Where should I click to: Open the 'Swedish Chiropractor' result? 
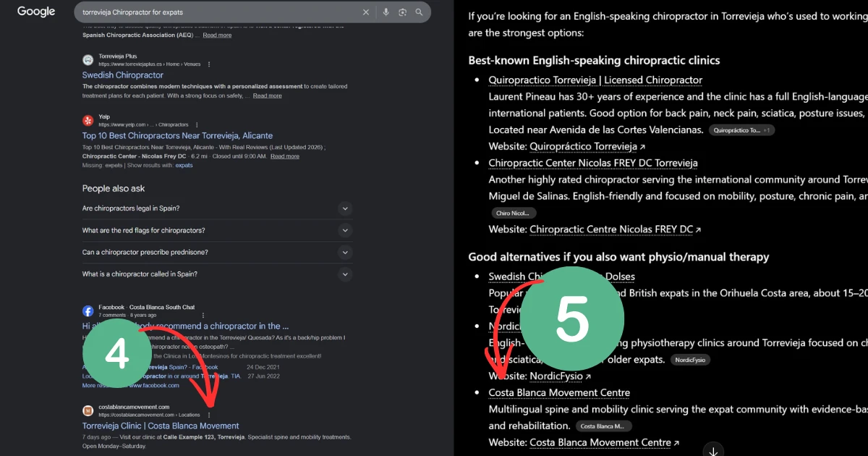tap(123, 75)
